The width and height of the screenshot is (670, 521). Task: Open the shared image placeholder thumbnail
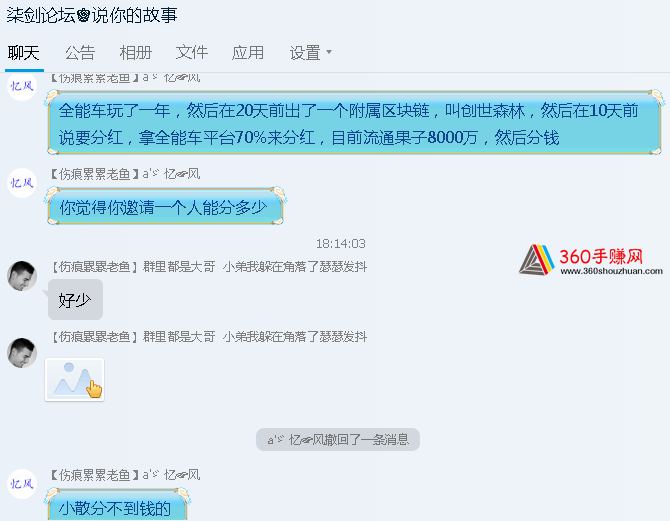(x=75, y=380)
